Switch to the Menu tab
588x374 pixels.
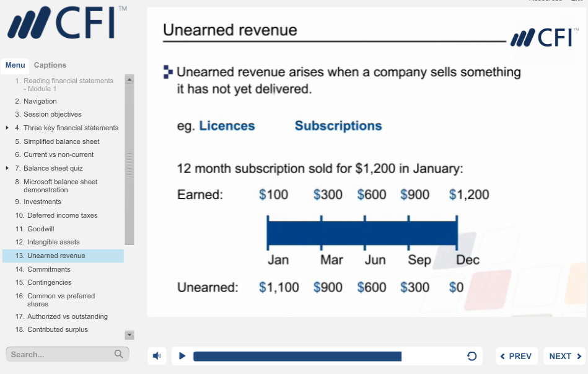click(15, 65)
